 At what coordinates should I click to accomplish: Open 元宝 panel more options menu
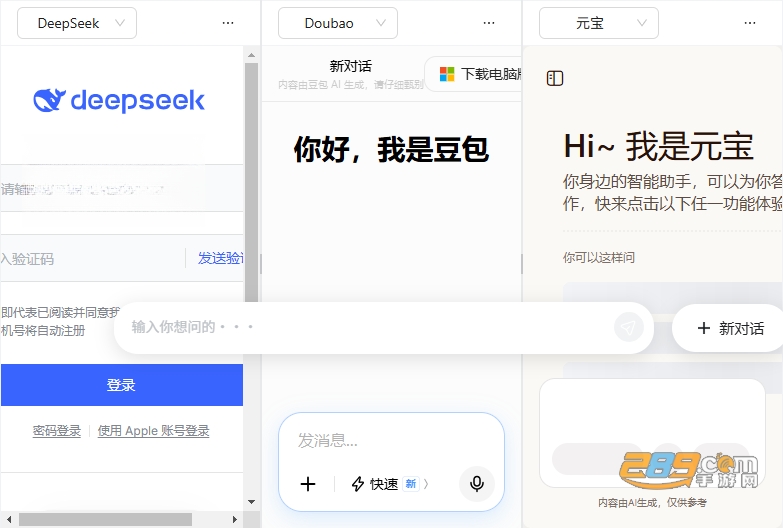click(x=750, y=23)
